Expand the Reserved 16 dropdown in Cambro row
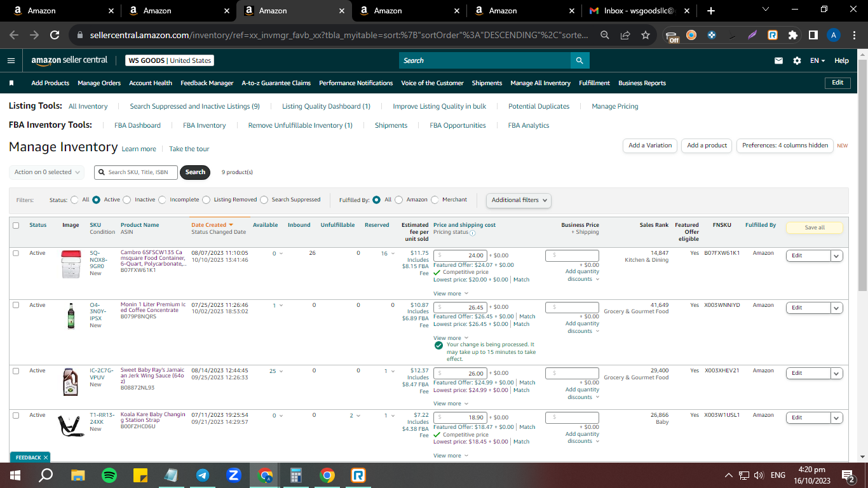The image size is (868, 488). click(x=388, y=254)
